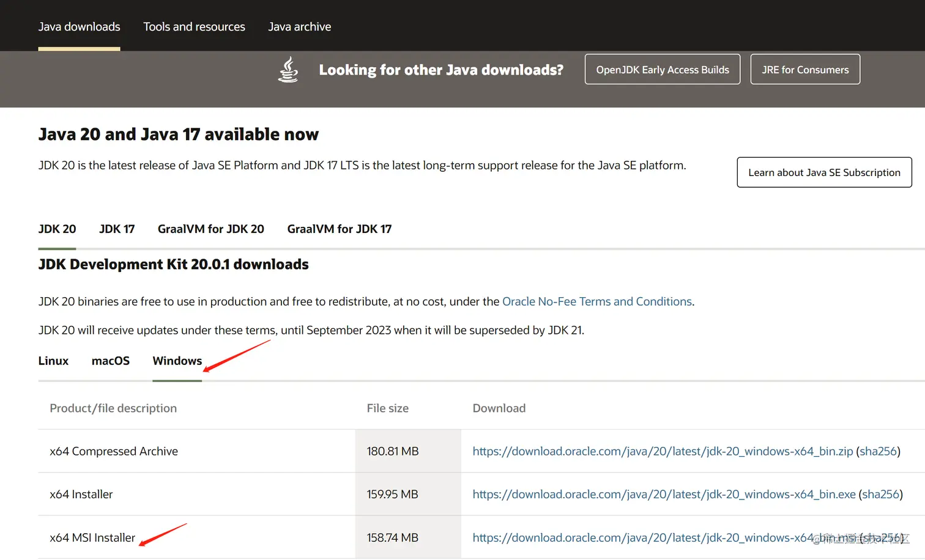Click 'JDK Development Kit 20.0.1 downloads' heading

(x=173, y=264)
